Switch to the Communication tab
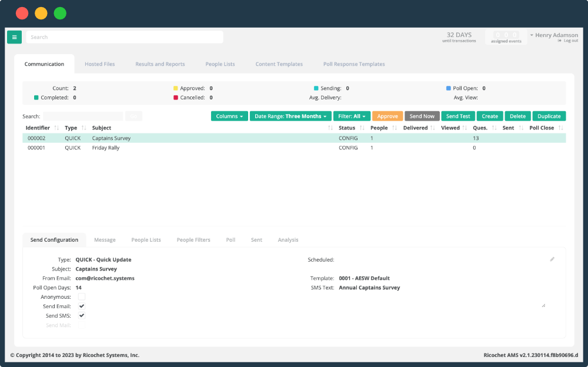 click(44, 64)
